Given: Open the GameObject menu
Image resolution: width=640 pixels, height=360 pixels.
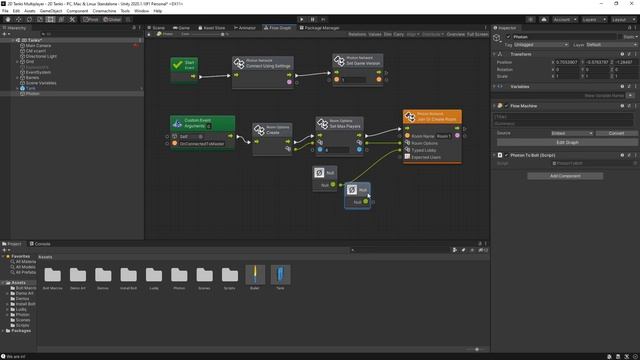Looking at the screenshot, I should pyautogui.click(x=51, y=11).
